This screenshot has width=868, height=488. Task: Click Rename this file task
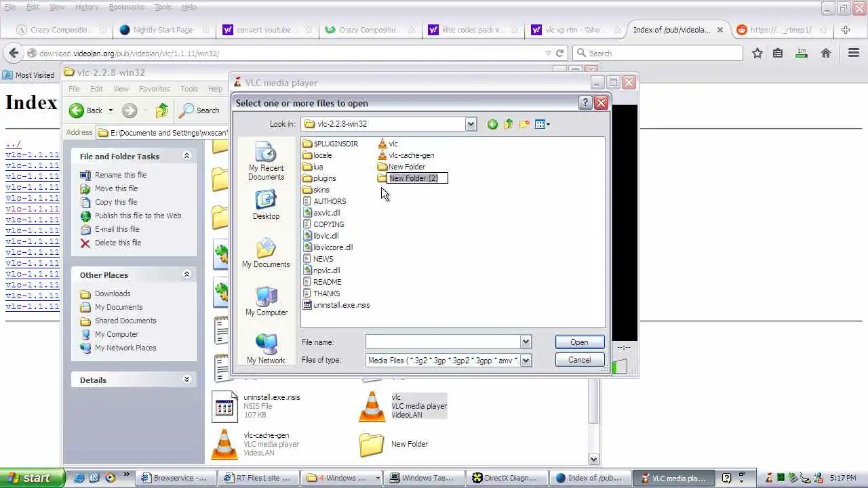(113, 175)
